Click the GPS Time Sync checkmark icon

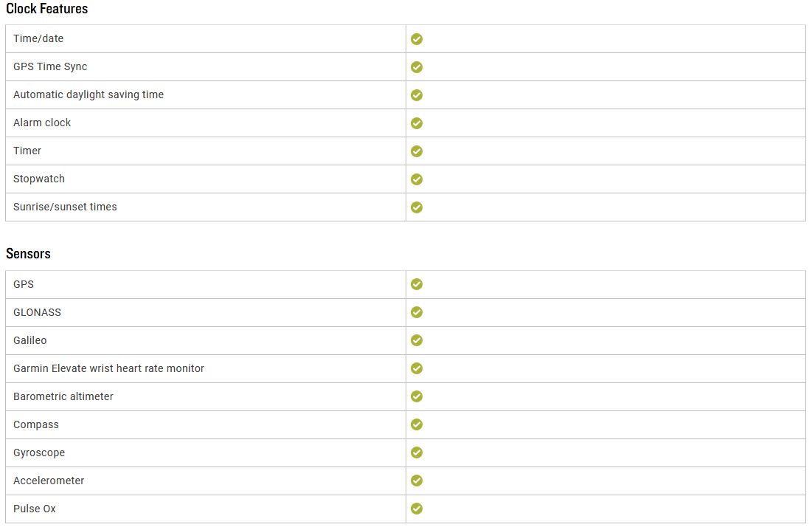[x=417, y=67]
